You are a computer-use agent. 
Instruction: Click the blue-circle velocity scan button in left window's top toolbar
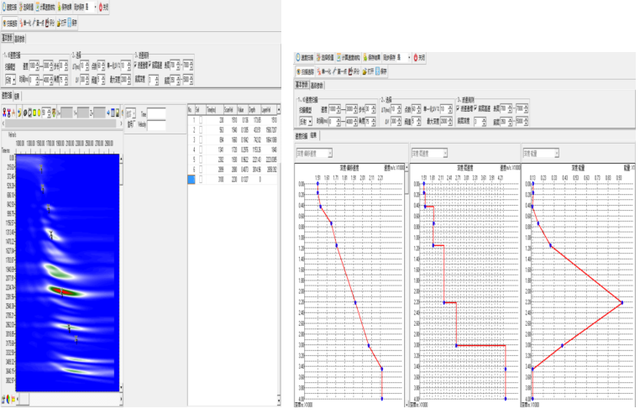[9, 7]
